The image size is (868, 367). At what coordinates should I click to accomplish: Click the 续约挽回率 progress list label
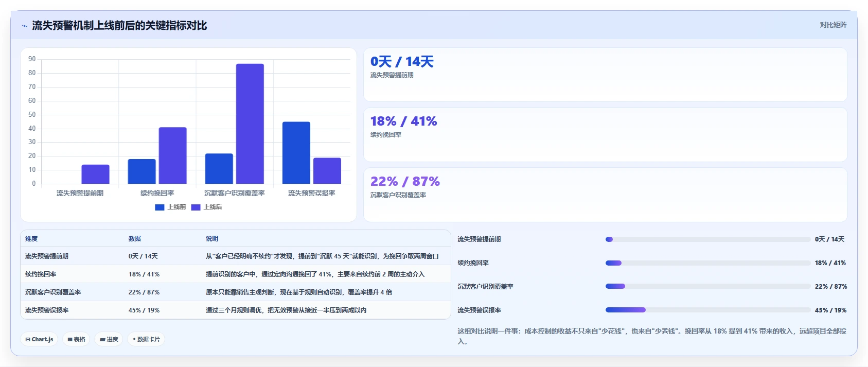pos(473,263)
